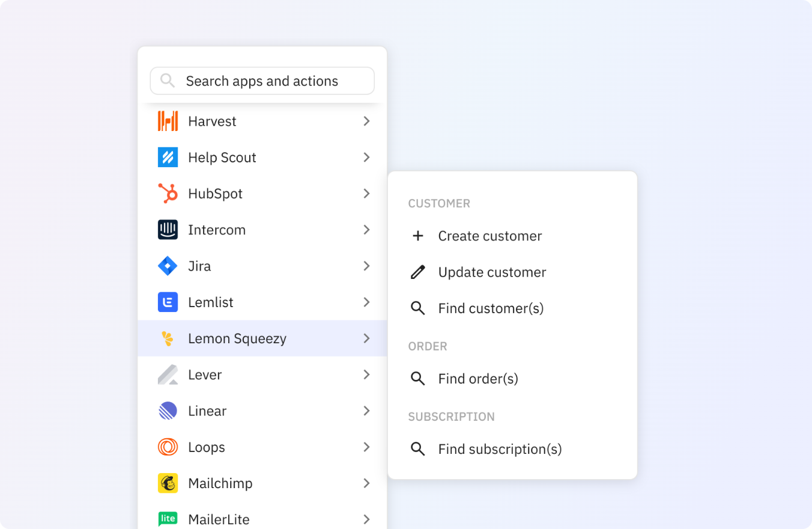The image size is (812, 529).
Task: Click the Lemlist logo icon
Action: [168, 302]
